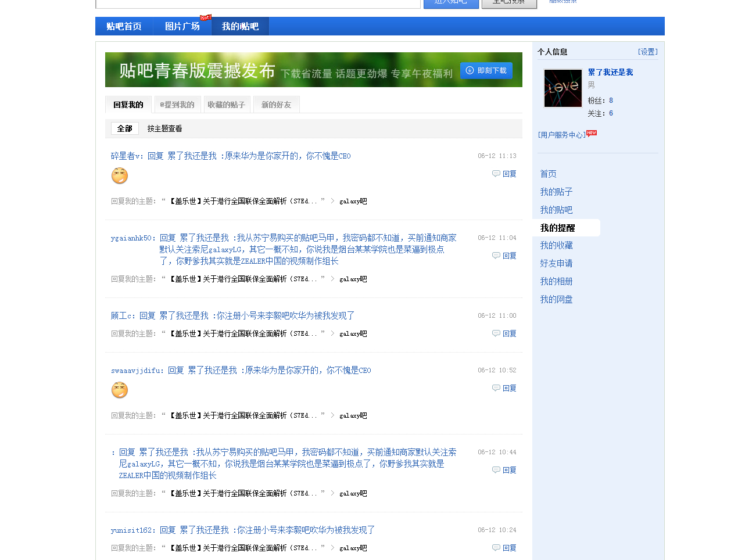Open the 10:44 reply text about 苏宁易购
Viewport: 738px width, 560px height.
(x=288, y=464)
